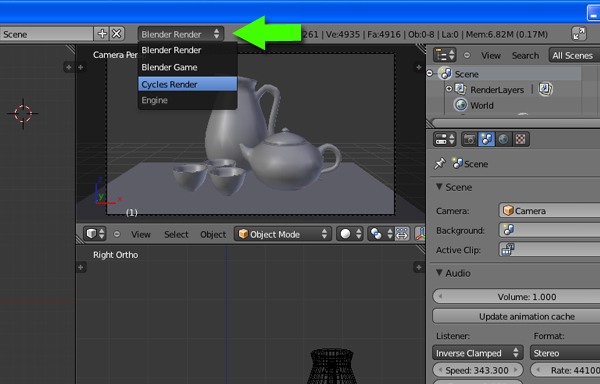The image size is (600, 384).
Task: Choose Blender Game from engine list
Action: point(188,67)
